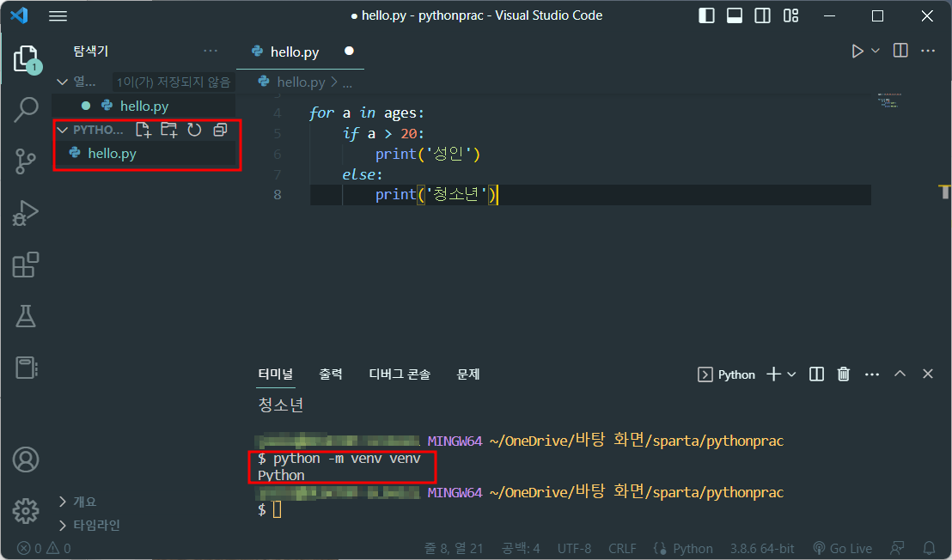The width and height of the screenshot is (952, 560).
Task: Start Go Live server
Action: click(841, 549)
